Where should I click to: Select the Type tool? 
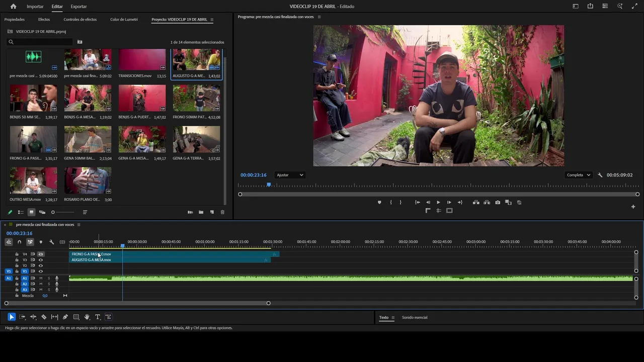pos(98,317)
